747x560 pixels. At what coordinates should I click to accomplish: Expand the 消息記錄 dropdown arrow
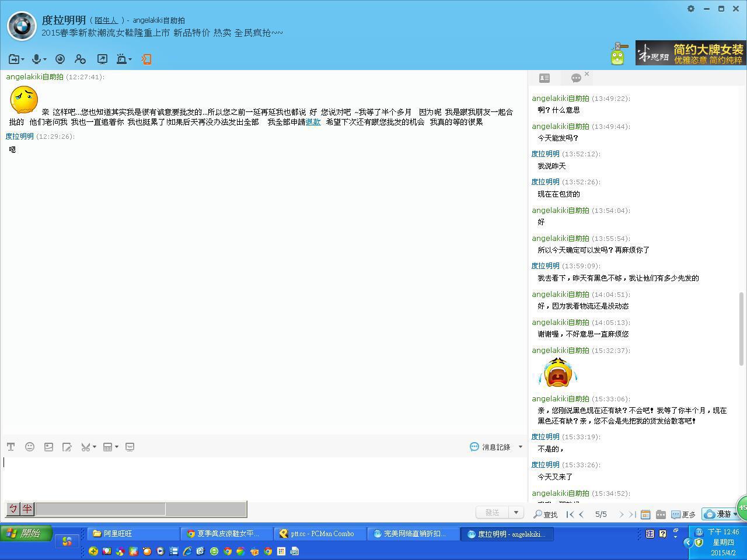[x=521, y=447]
